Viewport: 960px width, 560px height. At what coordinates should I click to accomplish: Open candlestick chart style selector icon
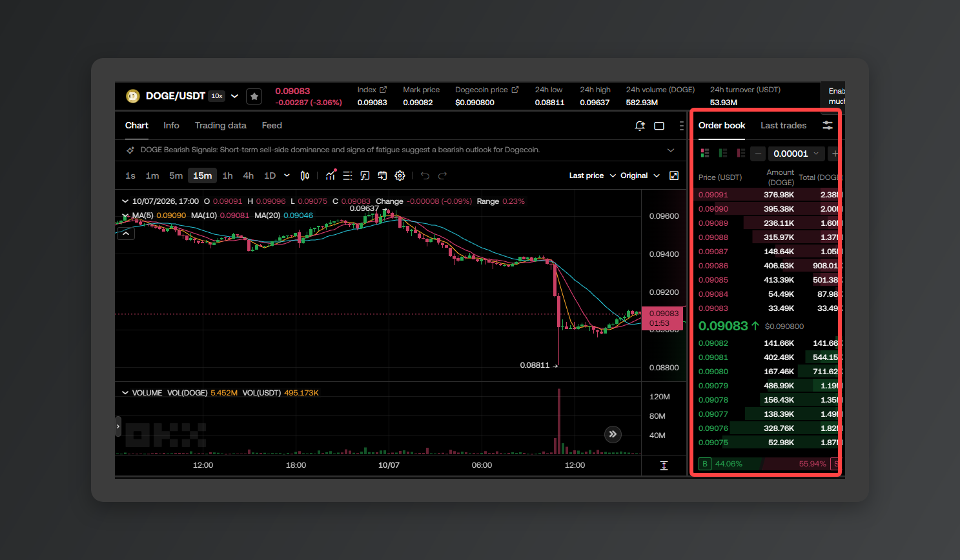(305, 175)
